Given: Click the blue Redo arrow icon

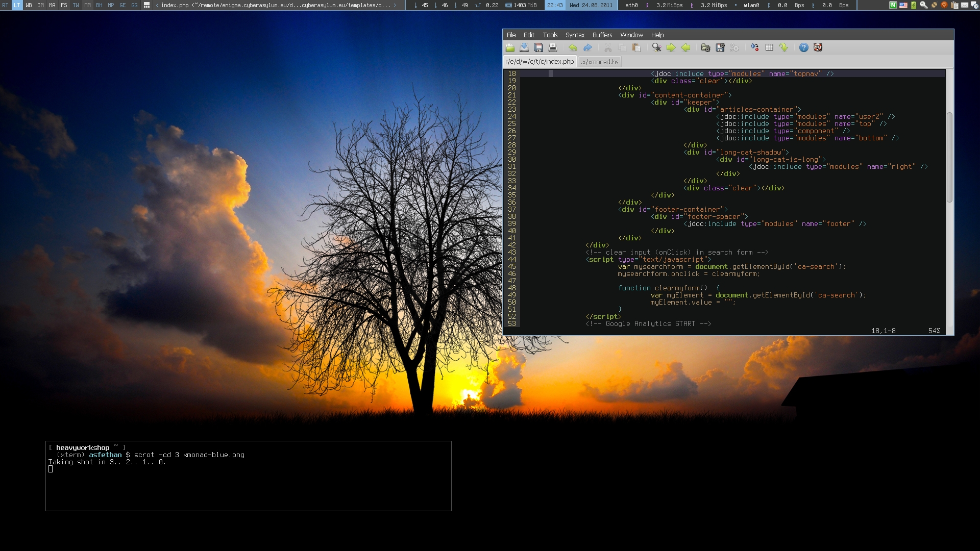Looking at the screenshot, I should (x=587, y=47).
